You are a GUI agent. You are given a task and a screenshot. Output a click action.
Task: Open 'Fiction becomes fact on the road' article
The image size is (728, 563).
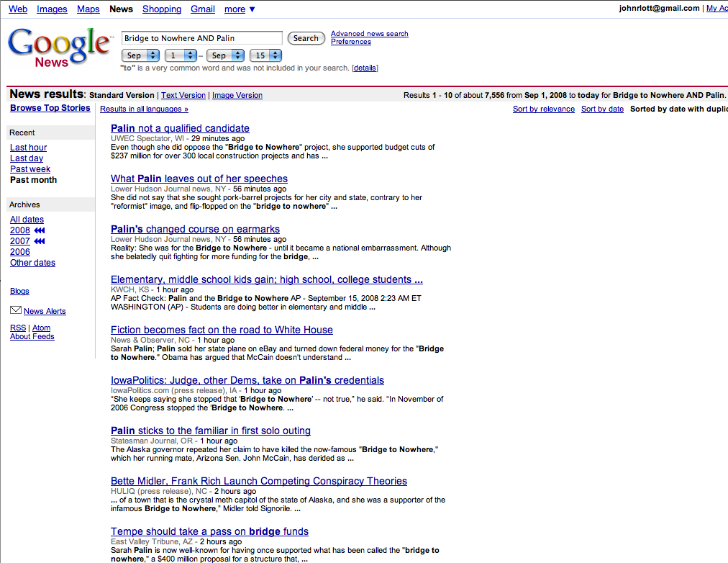click(x=222, y=330)
